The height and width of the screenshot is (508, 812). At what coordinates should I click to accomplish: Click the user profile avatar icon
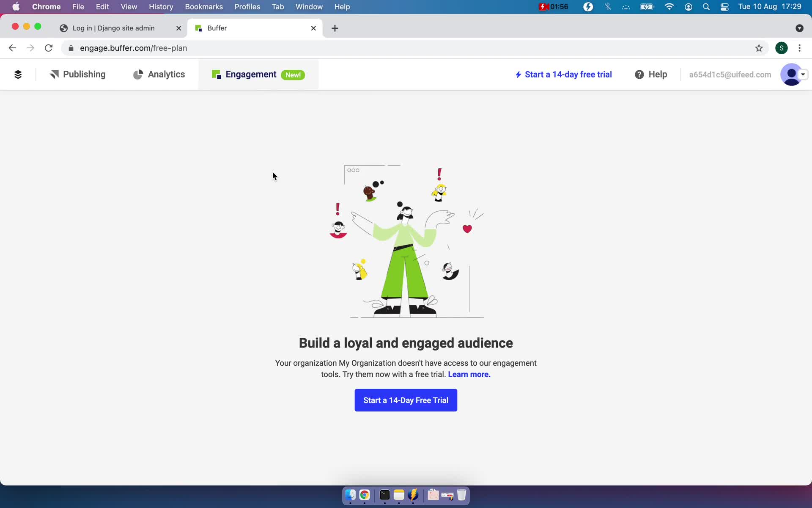pyautogui.click(x=791, y=75)
